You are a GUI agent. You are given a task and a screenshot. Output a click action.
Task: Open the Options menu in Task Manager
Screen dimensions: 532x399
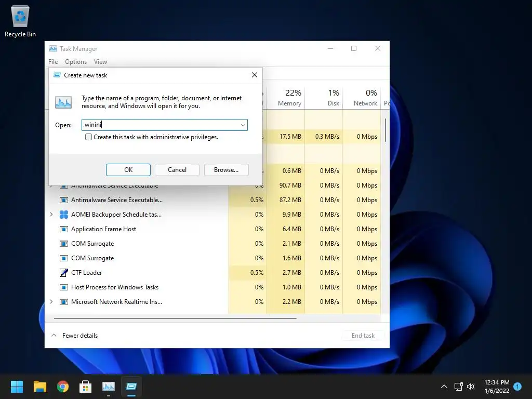tap(76, 62)
